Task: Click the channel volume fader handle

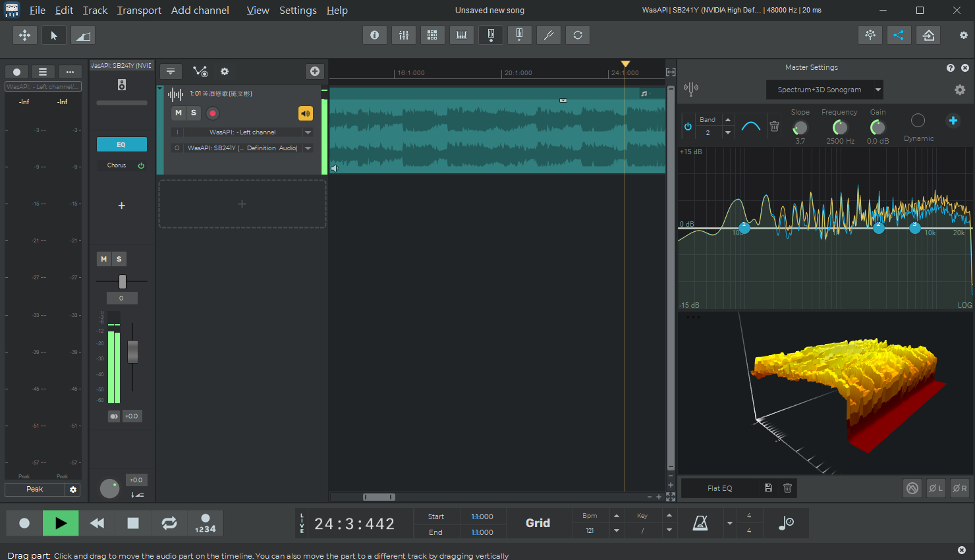Action: point(132,352)
